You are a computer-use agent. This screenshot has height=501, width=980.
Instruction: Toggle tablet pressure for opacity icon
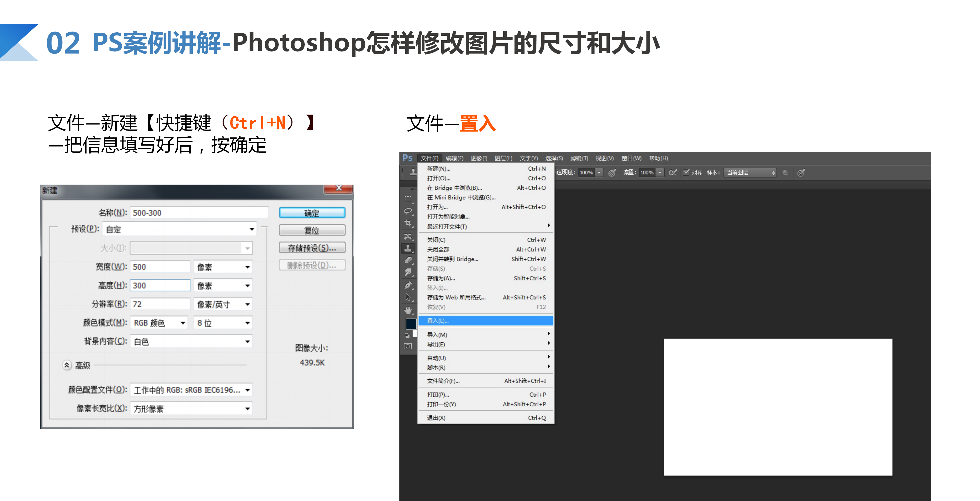612,173
